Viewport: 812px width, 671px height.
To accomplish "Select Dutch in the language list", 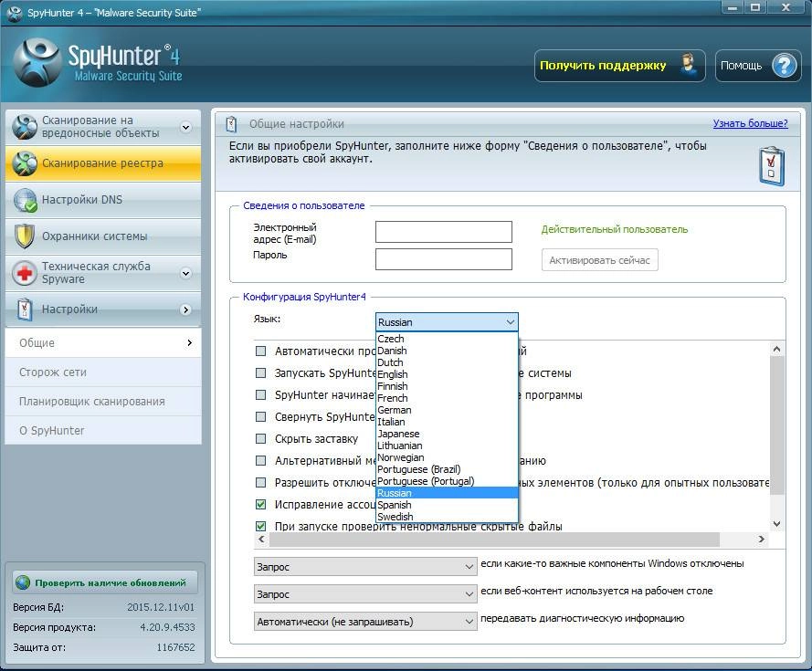I will (447, 362).
